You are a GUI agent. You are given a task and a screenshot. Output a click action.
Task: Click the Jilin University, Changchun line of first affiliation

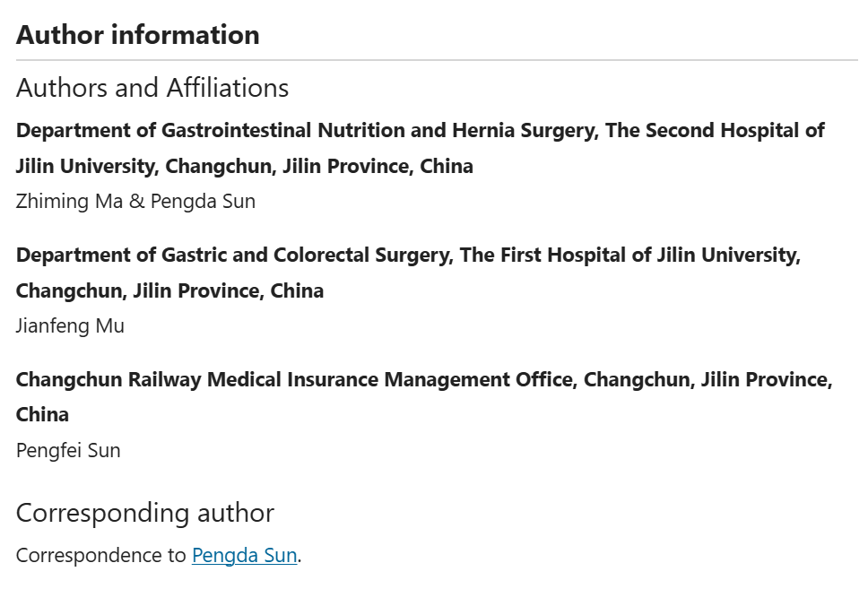(x=245, y=166)
